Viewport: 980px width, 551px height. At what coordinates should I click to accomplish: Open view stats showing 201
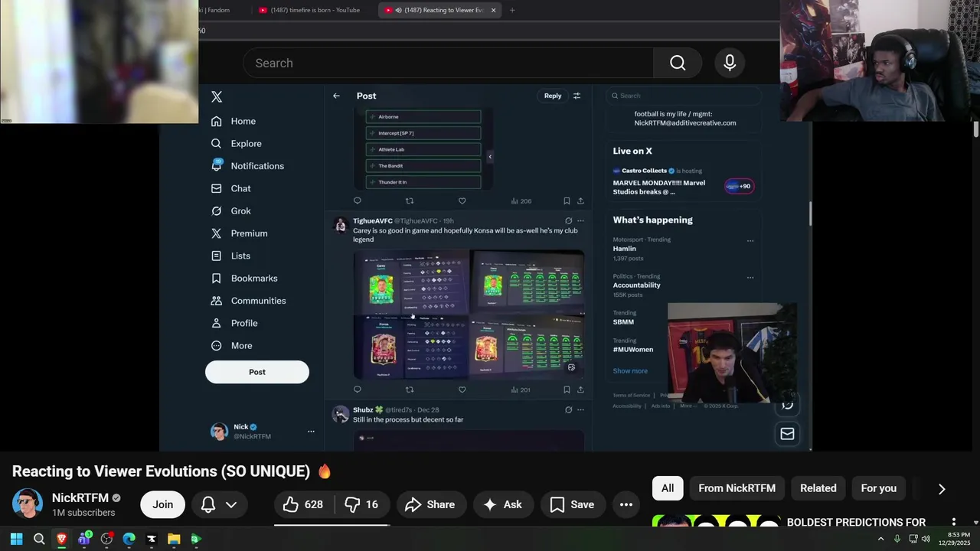click(x=521, y=390)
